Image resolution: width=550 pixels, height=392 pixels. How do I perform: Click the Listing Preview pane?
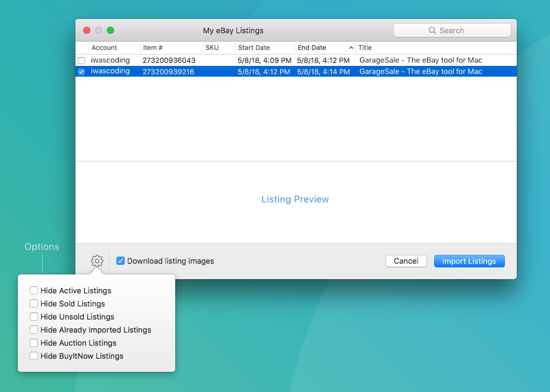[296, 202]
